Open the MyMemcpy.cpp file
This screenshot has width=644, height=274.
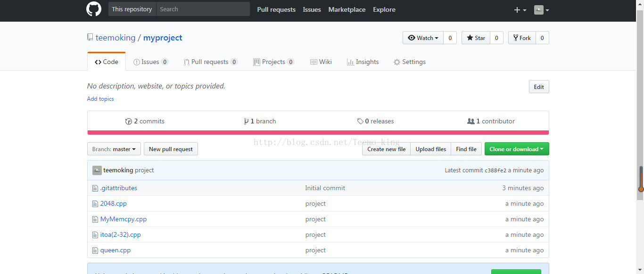click(124, 219)
